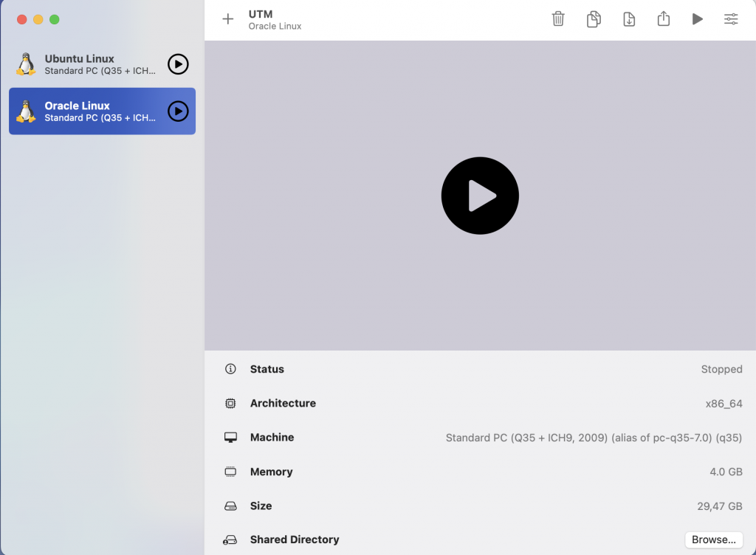Click the '29,47 GB' size value

(x=719, y=506)
